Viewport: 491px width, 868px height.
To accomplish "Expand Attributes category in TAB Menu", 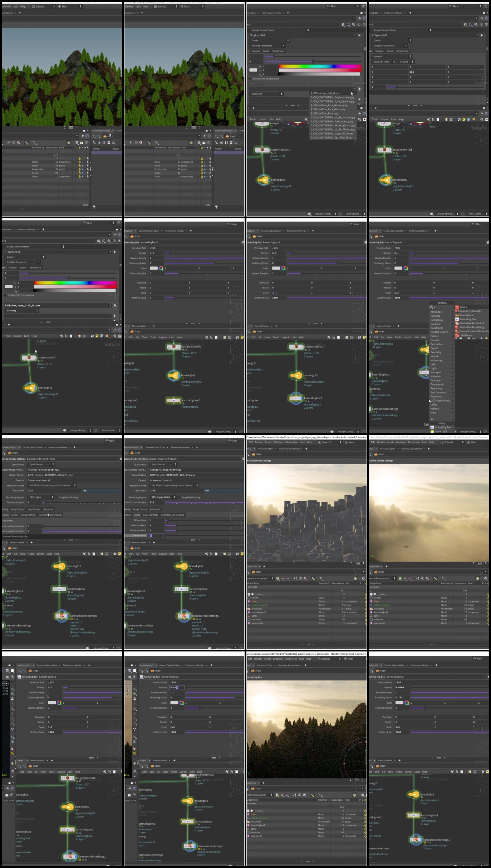I will (442, 312).
